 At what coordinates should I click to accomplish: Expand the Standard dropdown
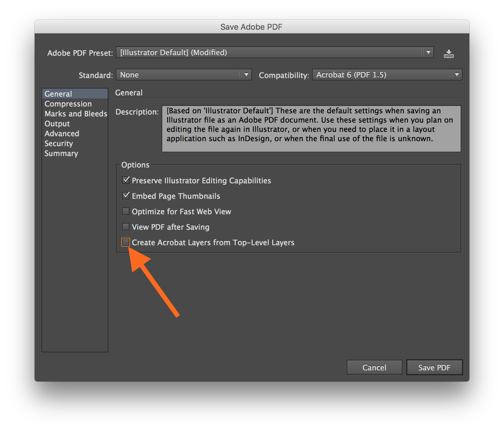[x=184, y=75]
